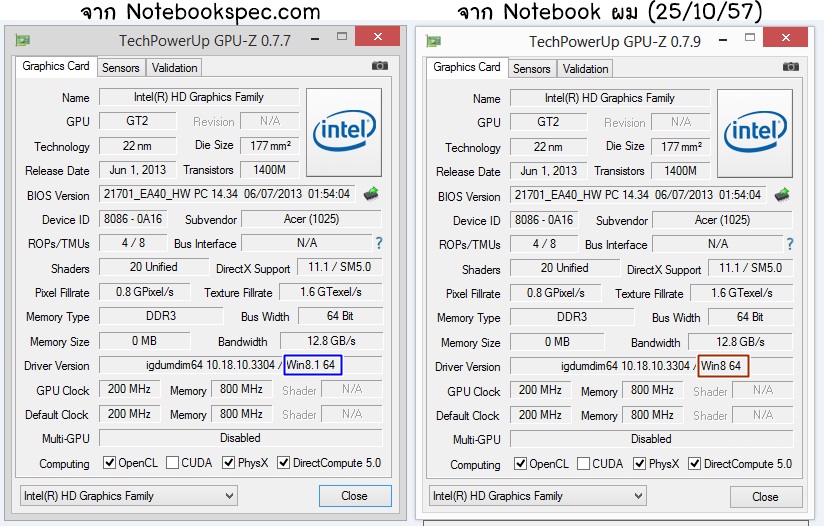
Task: Select Graphics Card tab in GPU-Z 0.7.9
Action: tap(467, 67)
